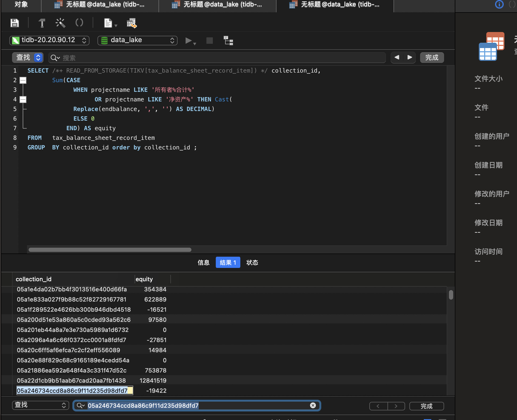Click the Query builder tool icon

[42, 23]
